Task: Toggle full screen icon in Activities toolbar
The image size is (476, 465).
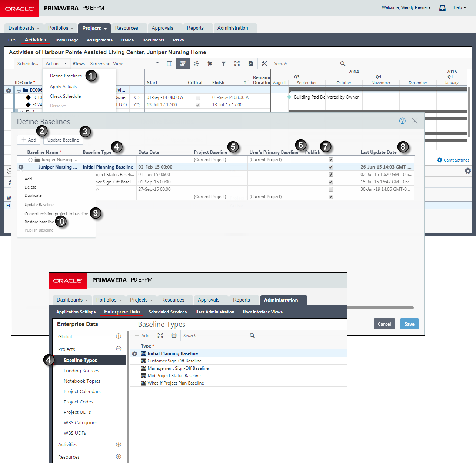Action: 237,63
